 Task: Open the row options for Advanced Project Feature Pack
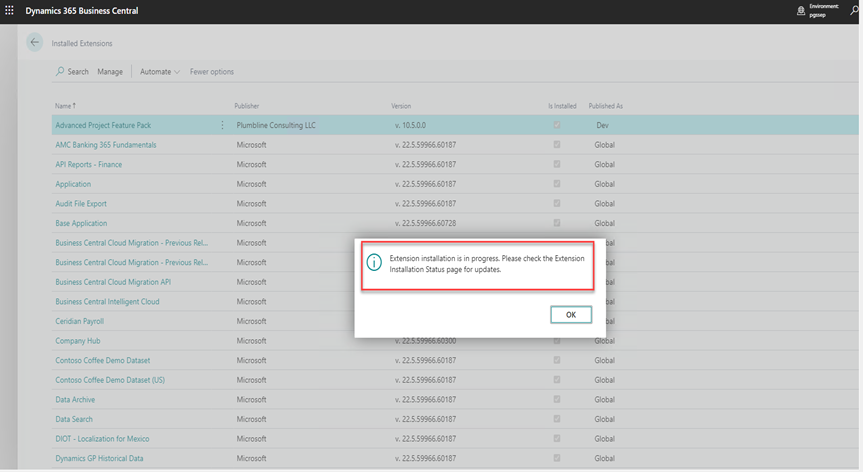coord(222,125)
